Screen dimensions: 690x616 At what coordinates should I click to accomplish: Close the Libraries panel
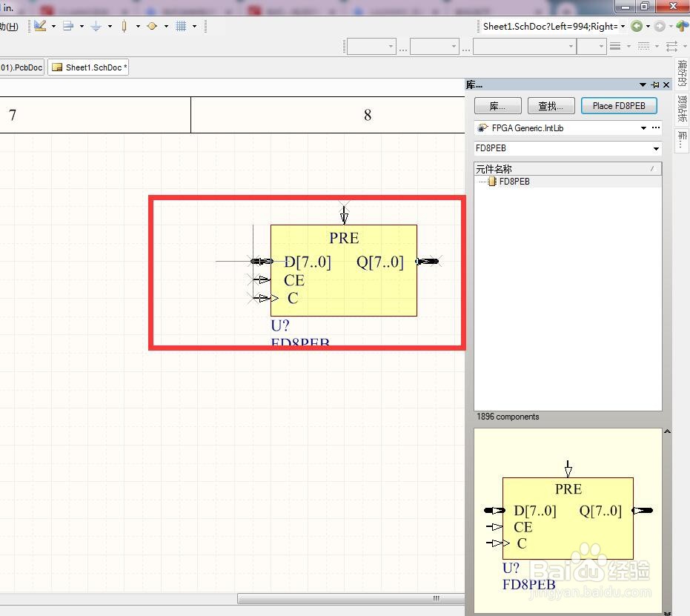(666, 85)
